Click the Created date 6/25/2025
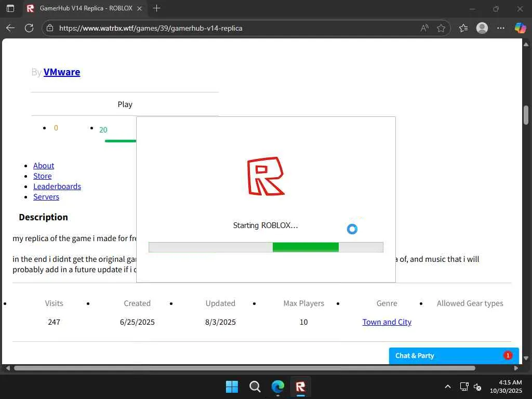The width and height of the screenshot is (532, 399). [137, 322]
